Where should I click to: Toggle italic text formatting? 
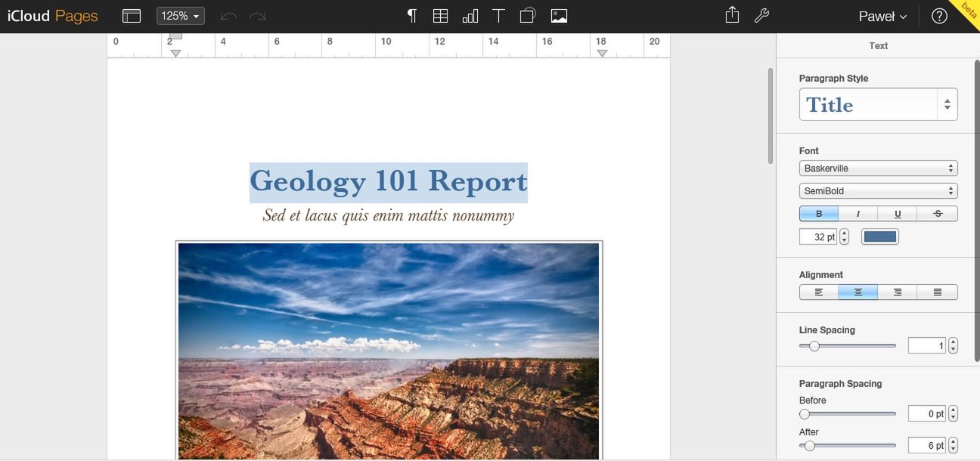click(858, 214)
